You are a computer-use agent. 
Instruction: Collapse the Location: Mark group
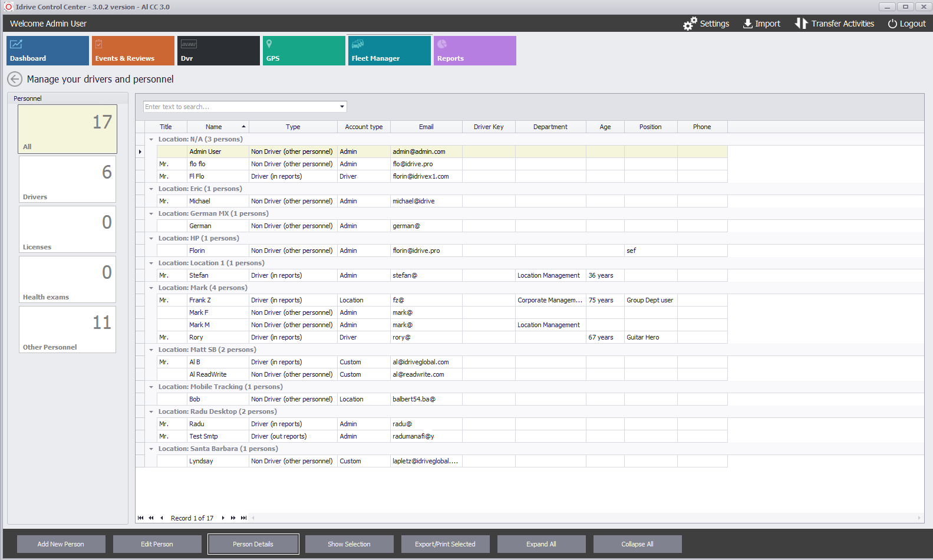[151, 288]
